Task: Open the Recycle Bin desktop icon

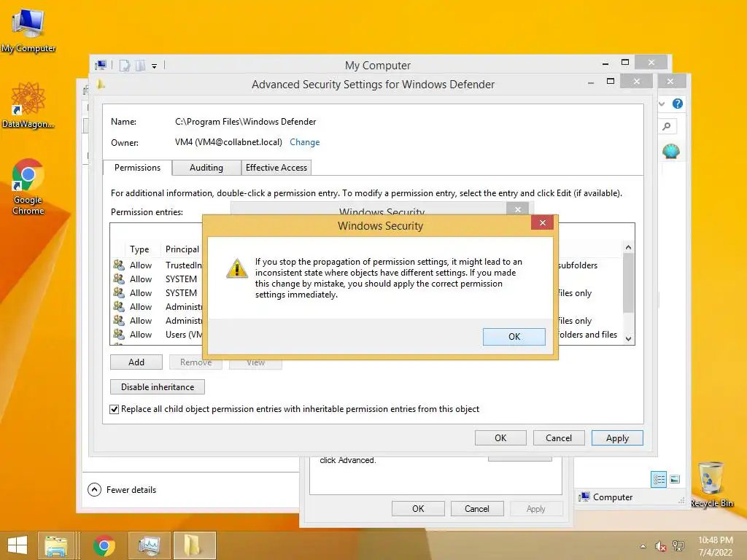Action: [x=712, y=485]
